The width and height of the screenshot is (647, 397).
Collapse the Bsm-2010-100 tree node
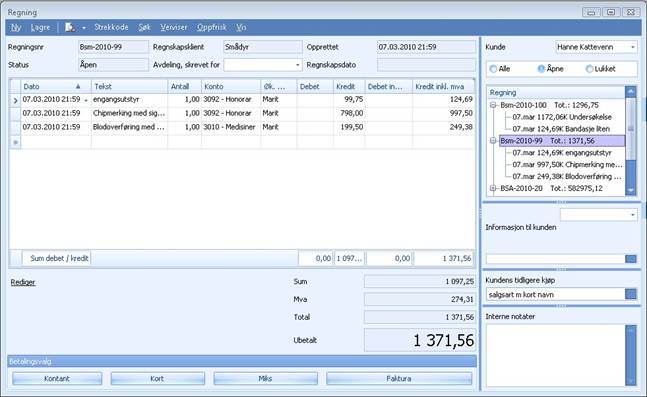(x=493, y=105)
